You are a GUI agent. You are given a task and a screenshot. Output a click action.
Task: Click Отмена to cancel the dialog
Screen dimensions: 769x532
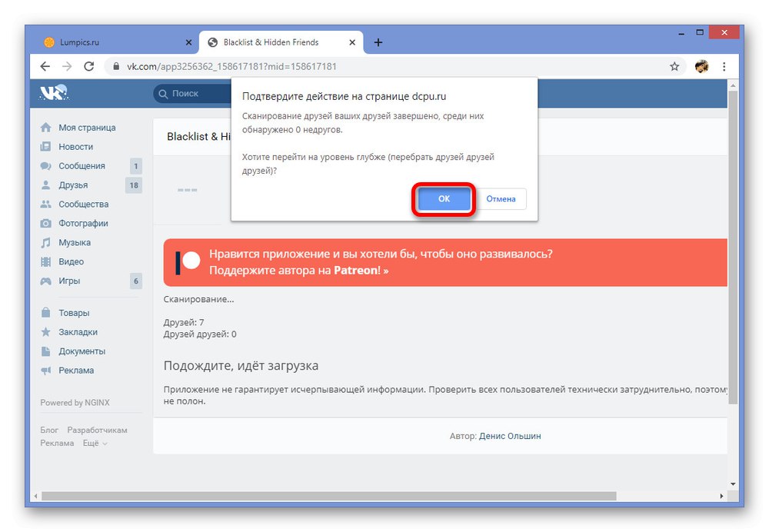501,198
